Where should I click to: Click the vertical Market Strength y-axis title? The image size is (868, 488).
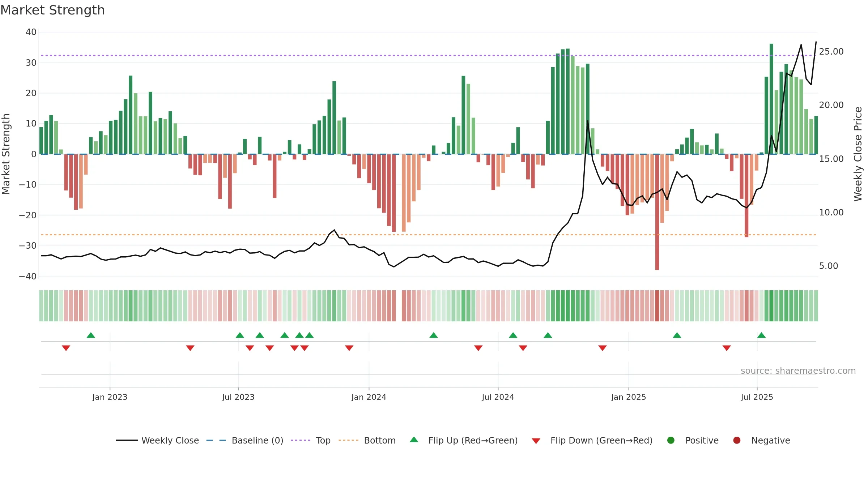pyautogui.click(x=6, y=154)
